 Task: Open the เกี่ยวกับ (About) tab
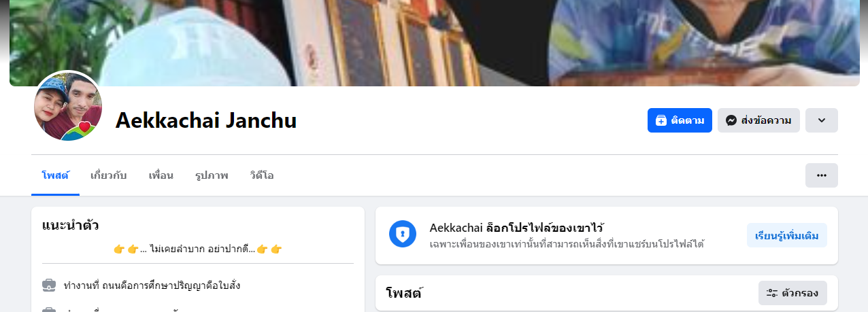pyautogui.click(x=109, y=175)
